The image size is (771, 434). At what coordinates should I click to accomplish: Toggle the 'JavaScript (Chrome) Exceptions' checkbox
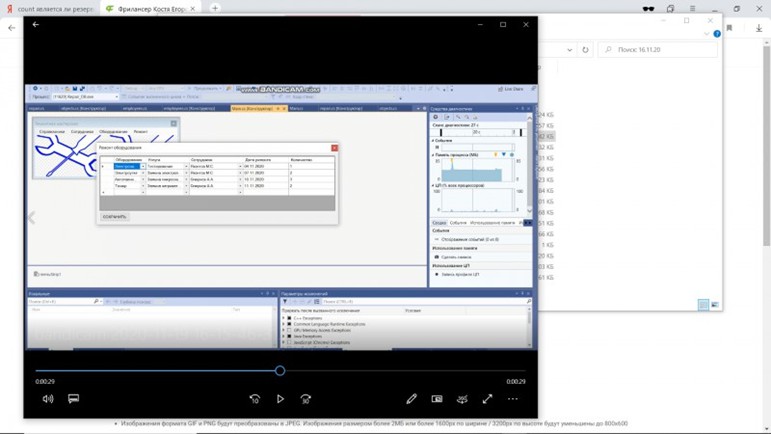(290, 343)
